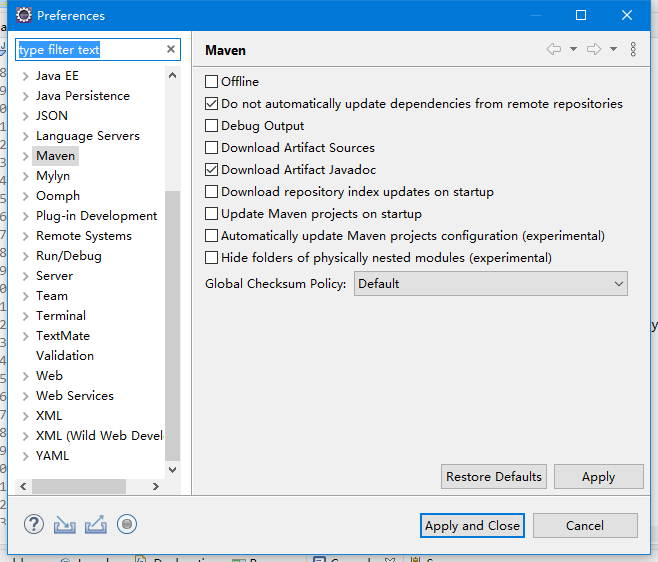Uncheck Download Artifact Javadoc
658x562 pixels.
pyautogui.click(x=212, y=170)
